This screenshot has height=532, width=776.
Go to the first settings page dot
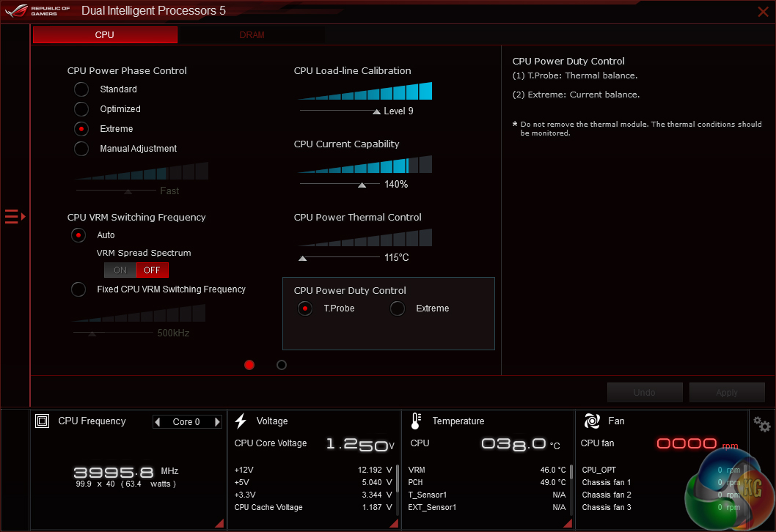[x=249, y=365]
